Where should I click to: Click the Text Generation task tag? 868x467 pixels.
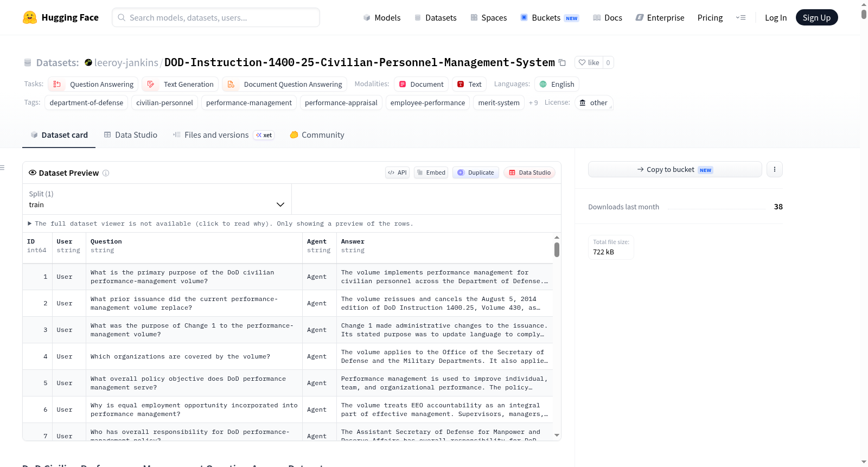point(181,84)
